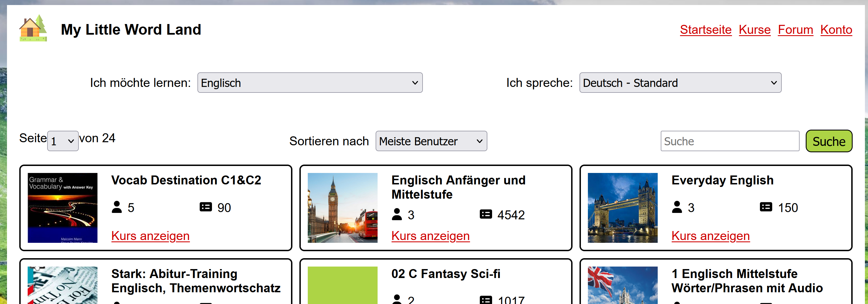Click user icon on Englisch Anfänger card
The width and height of the screenshot is (868, 304).
[x=397, y=214]
